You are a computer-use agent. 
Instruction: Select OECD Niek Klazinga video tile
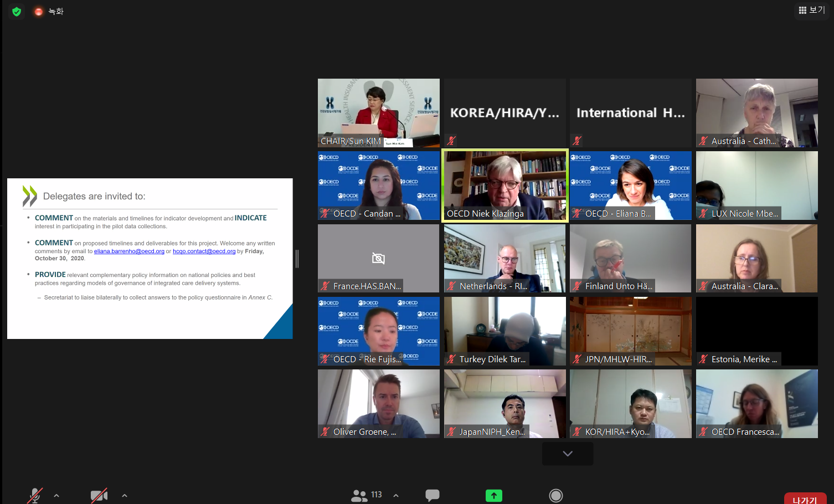point(504,186)
